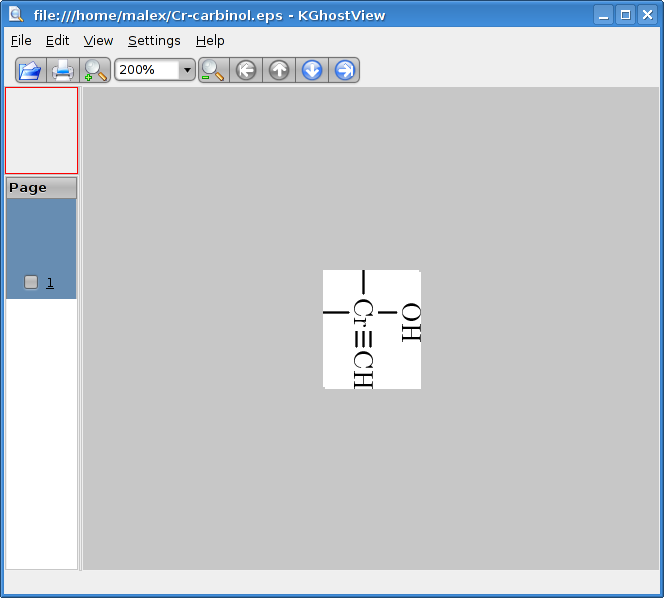Screen dimensions: 664x598
Task: Expand the 200% zoom dropdown
Action: tap(186, 70)
